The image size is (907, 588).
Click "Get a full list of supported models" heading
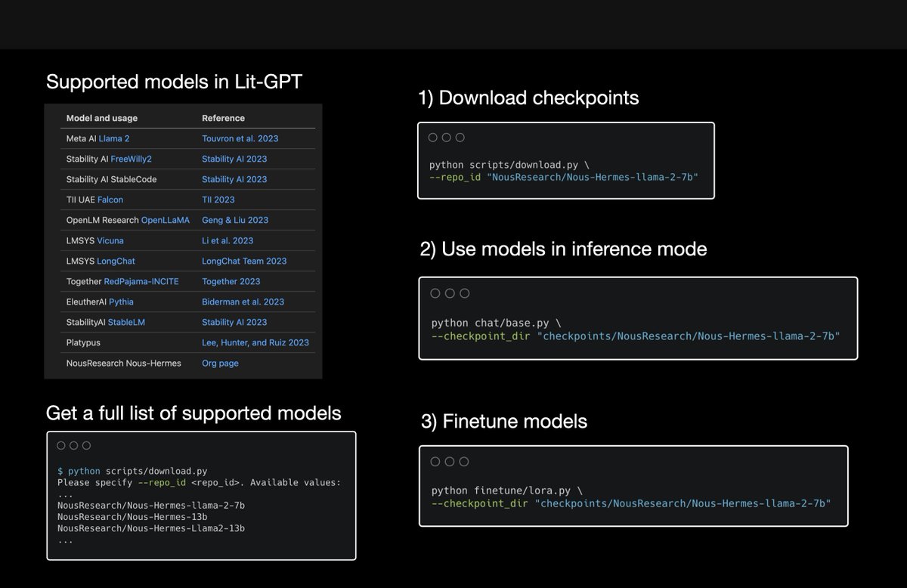[x=193, y=413]
